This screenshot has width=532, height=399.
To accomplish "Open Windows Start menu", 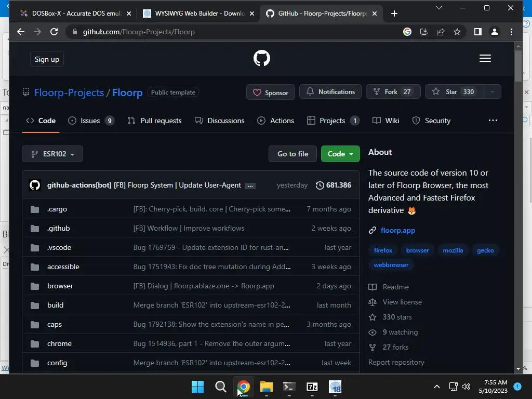I will tap(197, 387).
